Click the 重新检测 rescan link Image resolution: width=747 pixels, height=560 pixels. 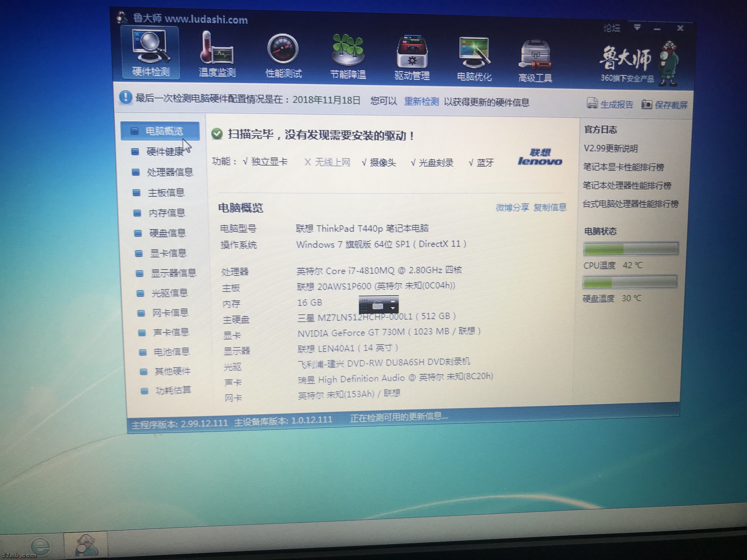[421, 101]
